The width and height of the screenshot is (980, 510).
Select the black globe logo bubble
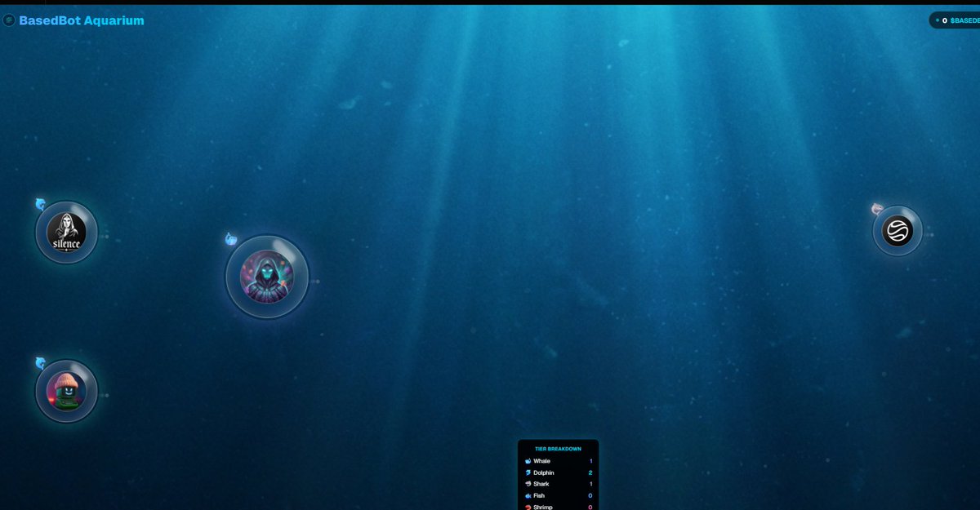pyautogui.click(x=898, y=231)
